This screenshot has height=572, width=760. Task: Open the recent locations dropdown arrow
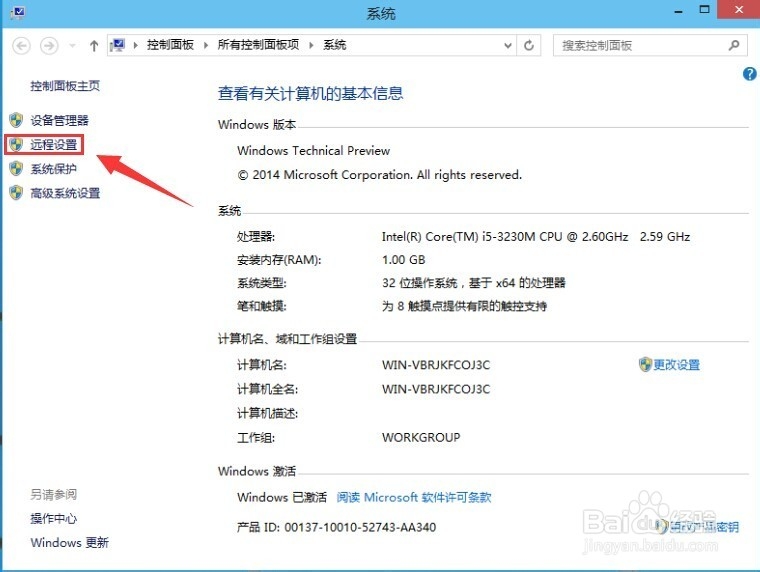(72, 46)
